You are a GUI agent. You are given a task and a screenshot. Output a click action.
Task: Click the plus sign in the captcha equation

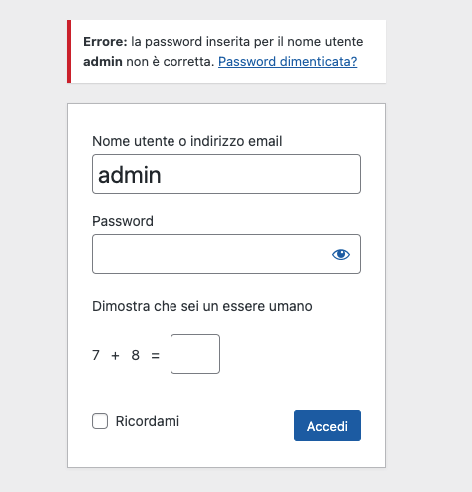[115, 356]
